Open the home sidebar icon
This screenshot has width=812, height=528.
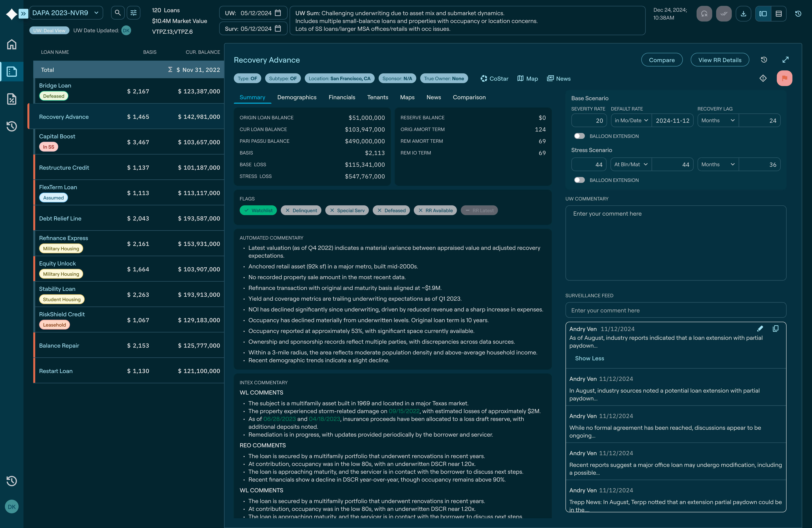click(12, 44)
